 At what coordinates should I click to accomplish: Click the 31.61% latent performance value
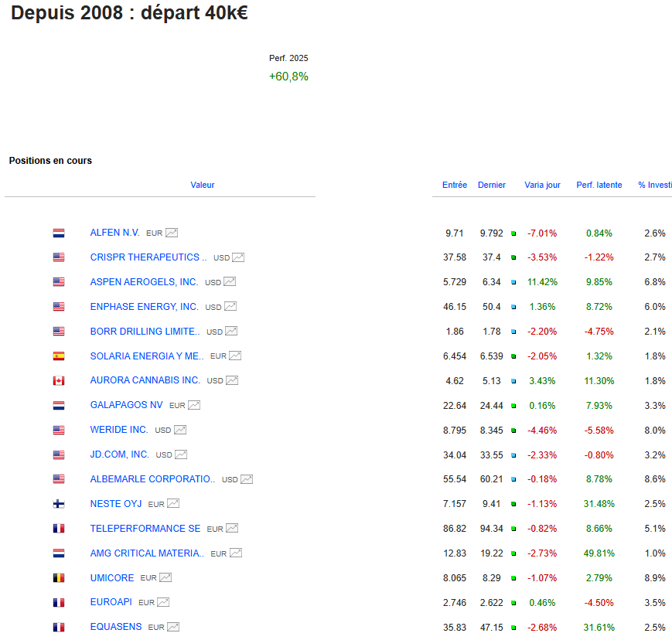pyautogui.click(x=599, y=628)
